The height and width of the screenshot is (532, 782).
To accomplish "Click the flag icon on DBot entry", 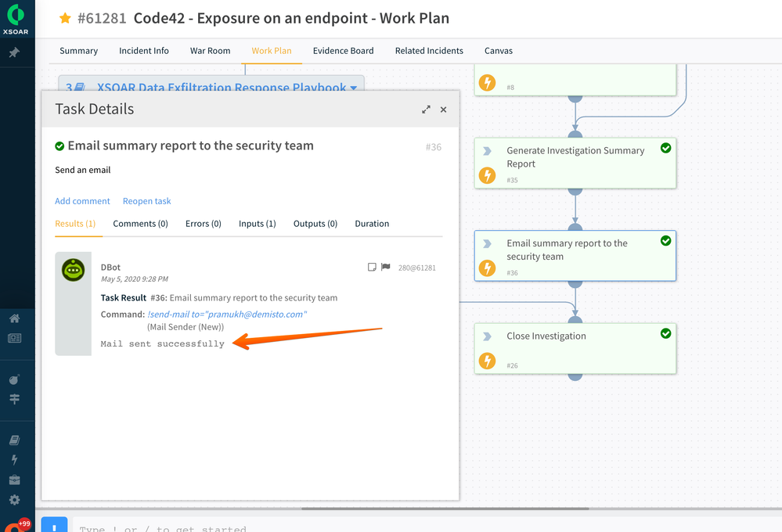I will [385, 267].
